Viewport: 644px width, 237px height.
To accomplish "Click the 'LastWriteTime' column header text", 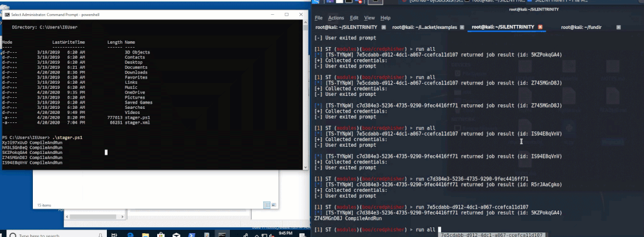I will 69,43.
